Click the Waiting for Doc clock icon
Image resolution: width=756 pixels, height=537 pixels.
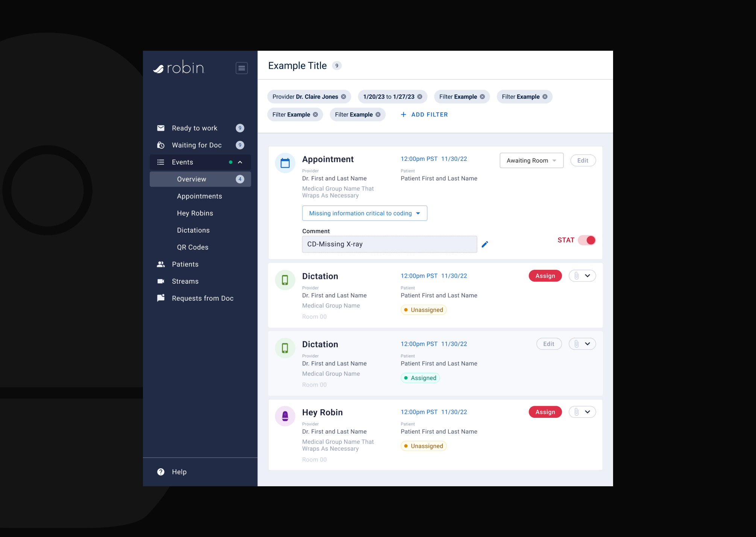click(161, 145)
